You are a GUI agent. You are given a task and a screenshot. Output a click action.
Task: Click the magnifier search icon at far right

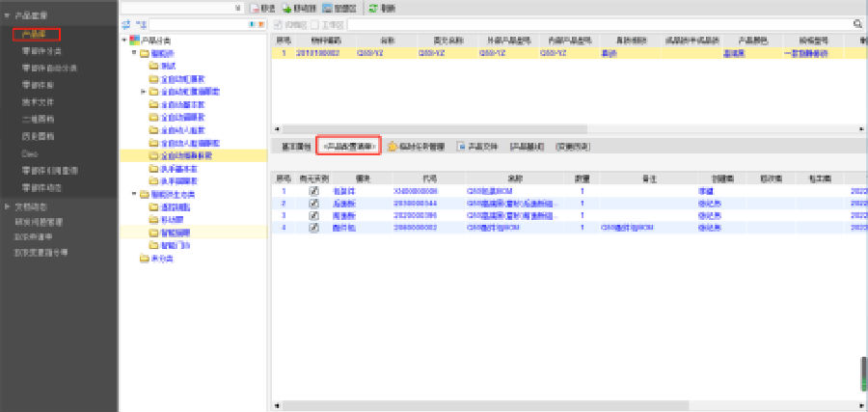[856, 23]
